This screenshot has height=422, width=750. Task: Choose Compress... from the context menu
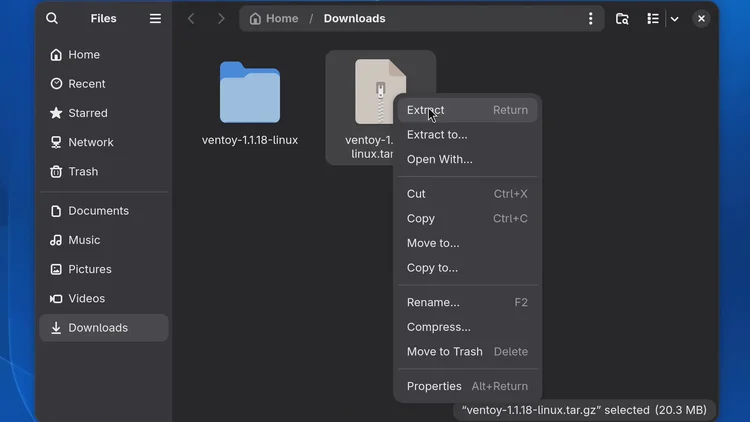(467, 327)
